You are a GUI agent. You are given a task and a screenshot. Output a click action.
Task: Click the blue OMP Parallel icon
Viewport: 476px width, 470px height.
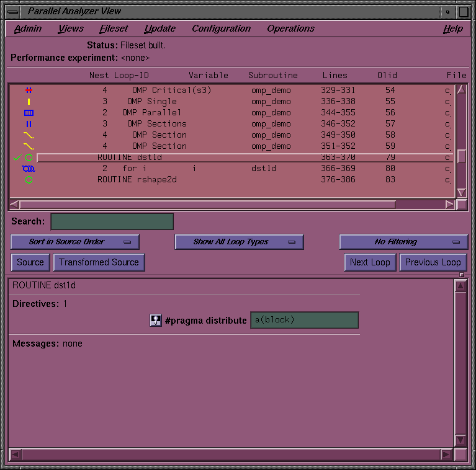29,113
